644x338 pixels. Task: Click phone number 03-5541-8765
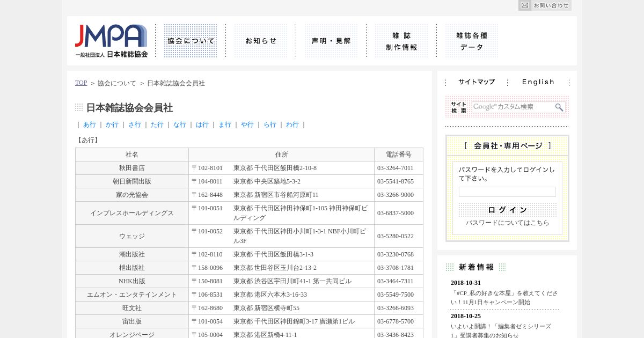click(x=396, y=181)
